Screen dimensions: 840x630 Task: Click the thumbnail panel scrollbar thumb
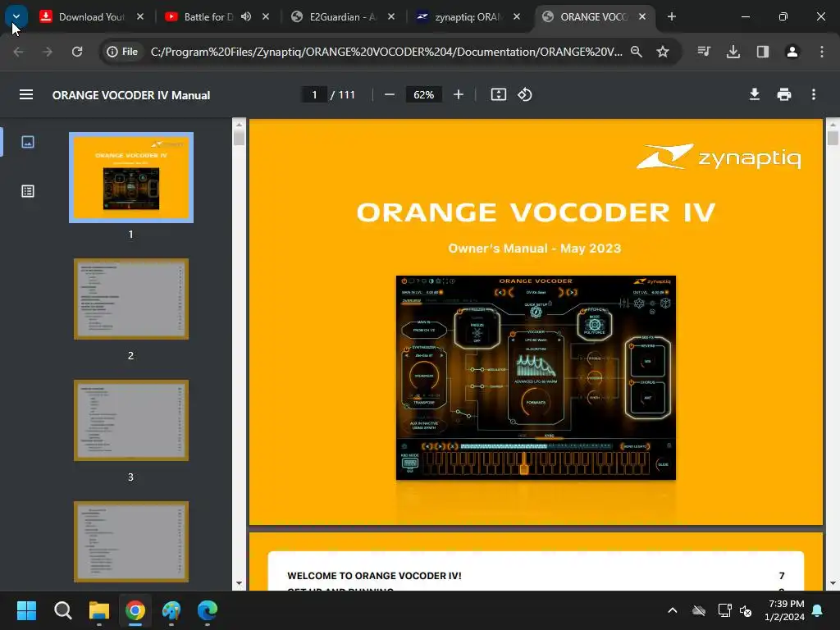239,137
